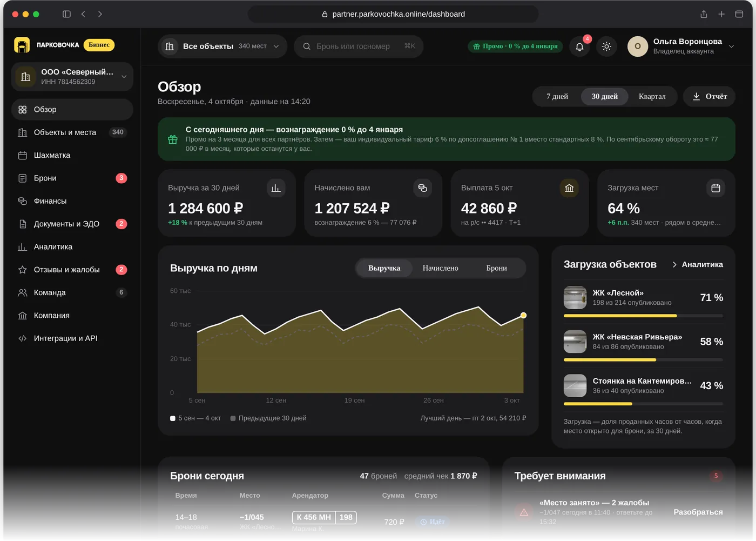Click calendar icon in Загрузка мест card
This screenshot has height=541, width=756.
pos(715,188)
